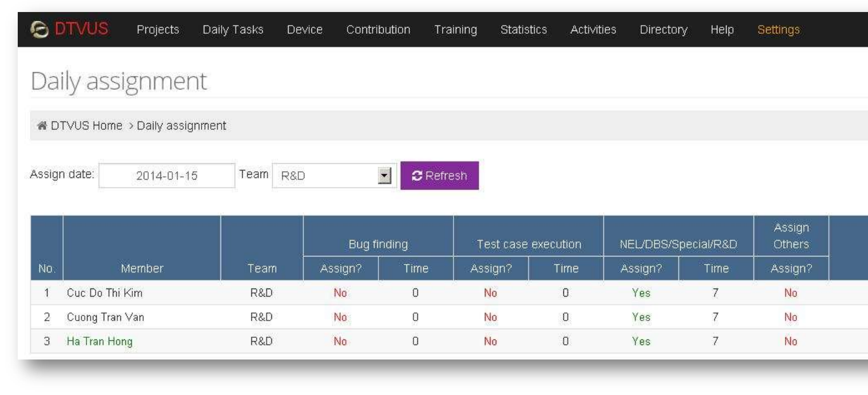Image resolution: width=868 pixels, height=395 pixels.
Task: Go to Directory in navigation bar
Action: [x=664, y=30]
